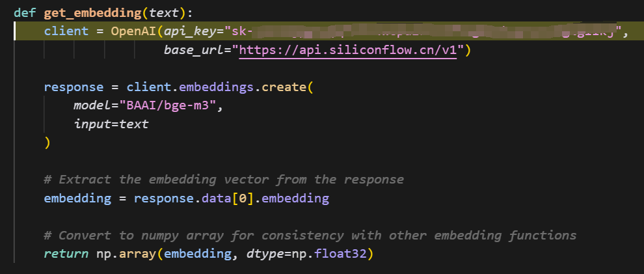Click the def keyword
Image resolution: width=644 pixels, height=274 pixels.
point(25,13)
